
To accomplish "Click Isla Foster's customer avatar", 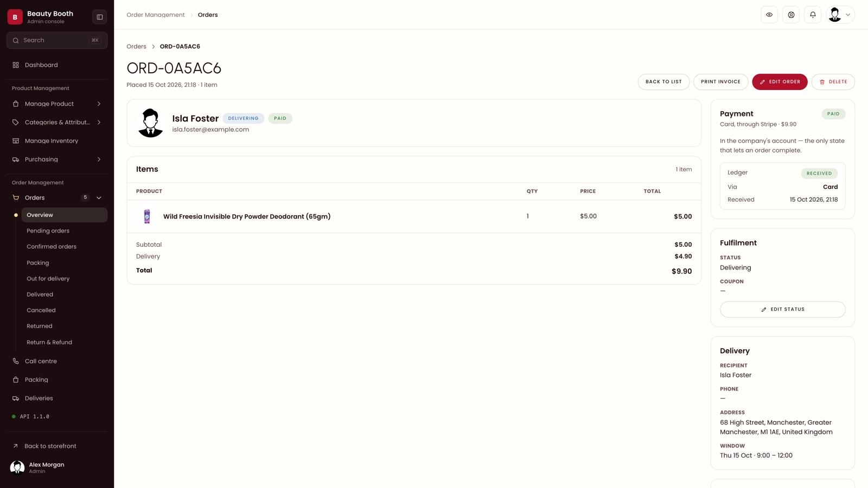I will coord(150,123).
